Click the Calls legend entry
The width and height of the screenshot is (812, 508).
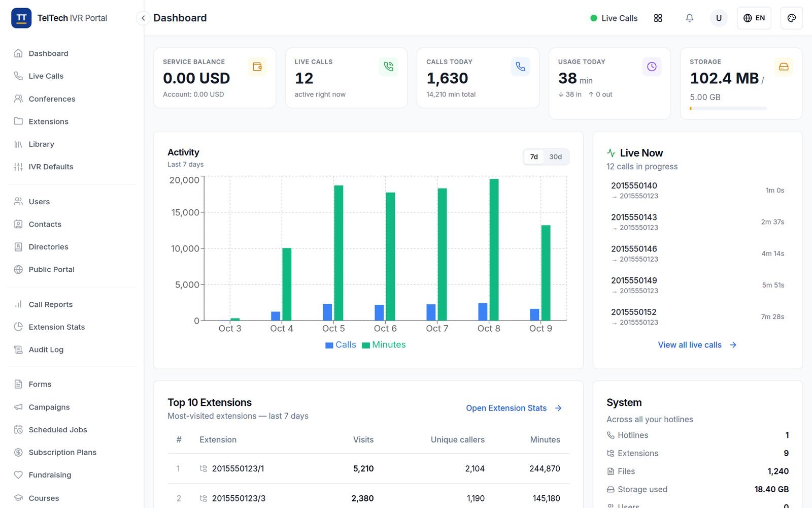coord(341,345)
